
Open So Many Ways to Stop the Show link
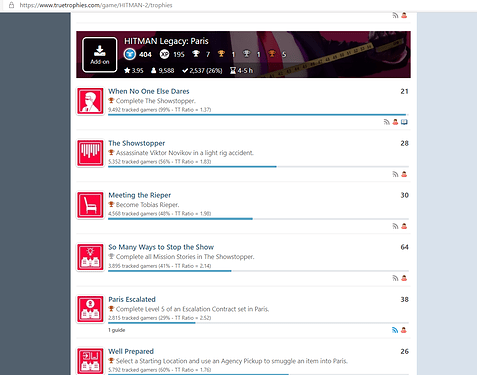tap(161, 247)
